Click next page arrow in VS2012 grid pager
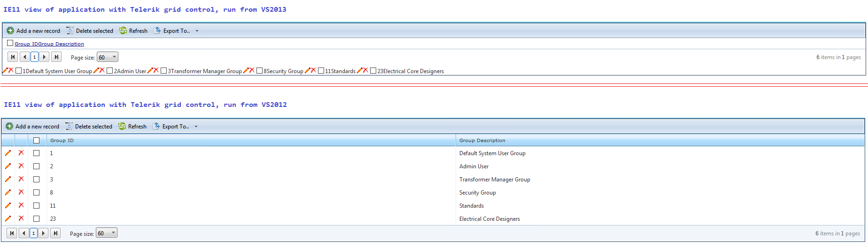 coord(43,233)
